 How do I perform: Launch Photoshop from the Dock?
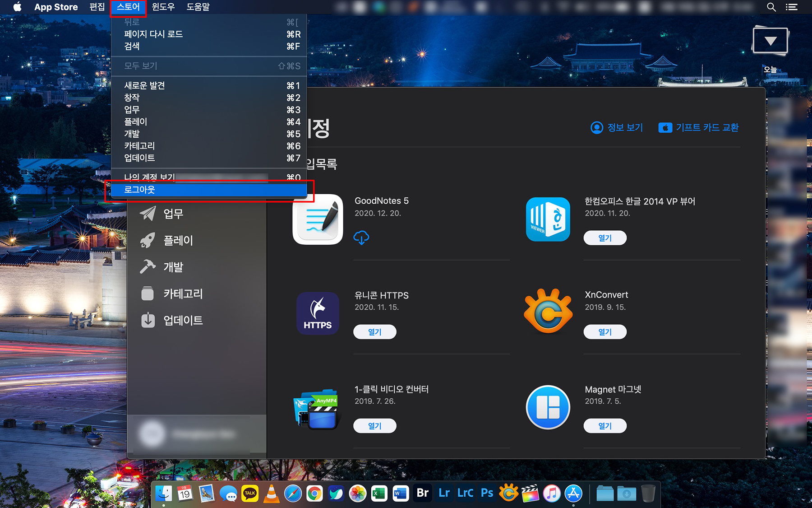click(x=487, y=493)
